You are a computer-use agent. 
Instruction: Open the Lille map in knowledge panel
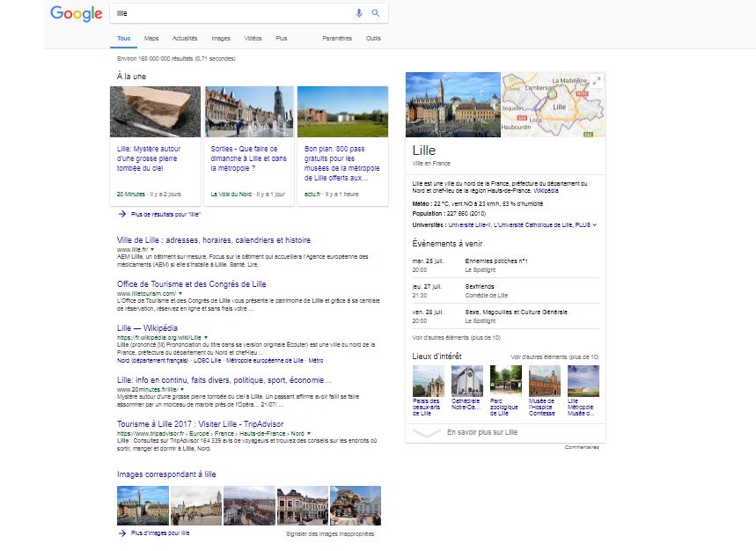[x=554, y=105]
